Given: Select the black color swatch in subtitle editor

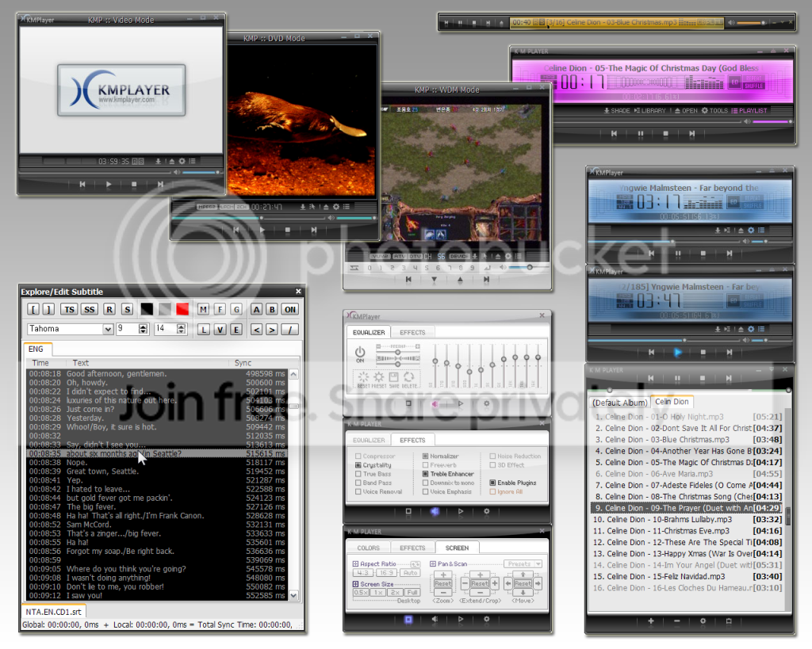Looking at the screenshot, I should tap(147, 310).
